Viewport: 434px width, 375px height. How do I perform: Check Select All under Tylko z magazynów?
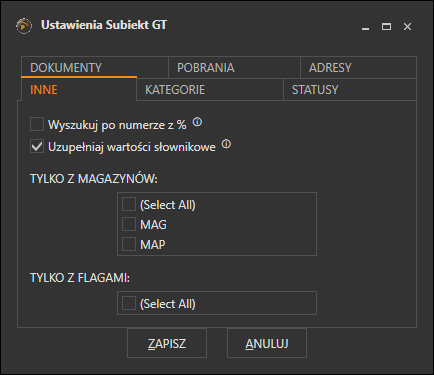pyautogui.click(x=129, y=204)
